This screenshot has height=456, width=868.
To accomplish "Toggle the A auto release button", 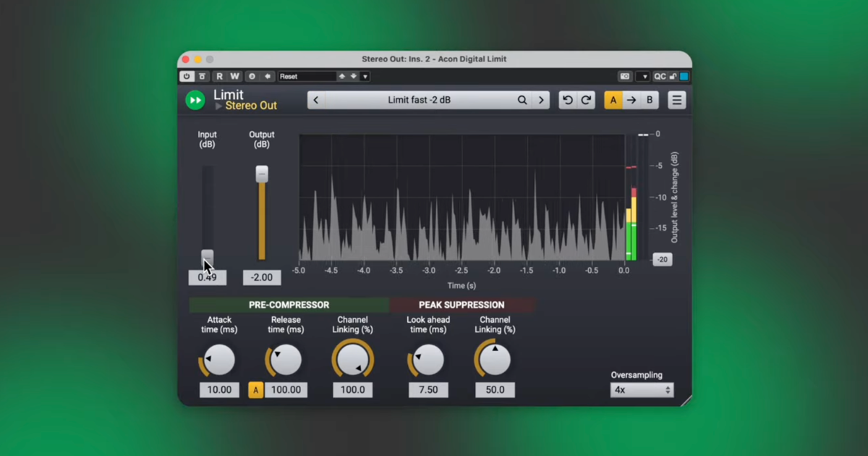I will (255, 390).
